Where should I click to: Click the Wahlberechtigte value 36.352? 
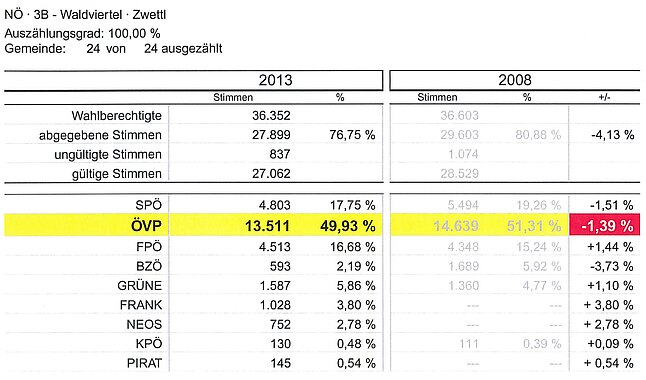point(271,115)
